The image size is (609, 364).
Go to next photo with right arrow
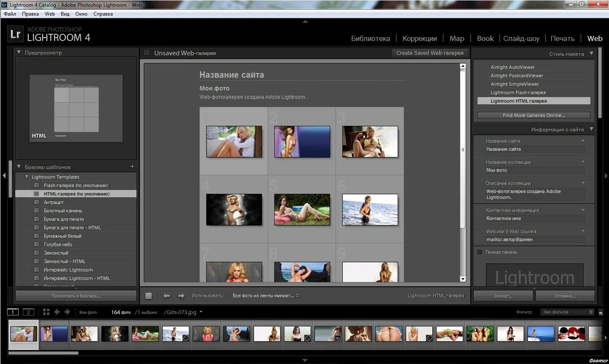tap(181, 296)
